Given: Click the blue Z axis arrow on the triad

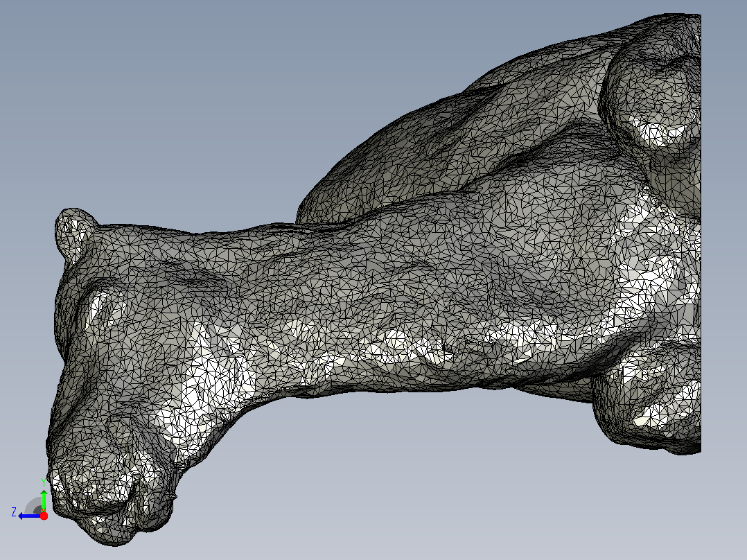Looking at the screenshot, I should tap(29, 516).
